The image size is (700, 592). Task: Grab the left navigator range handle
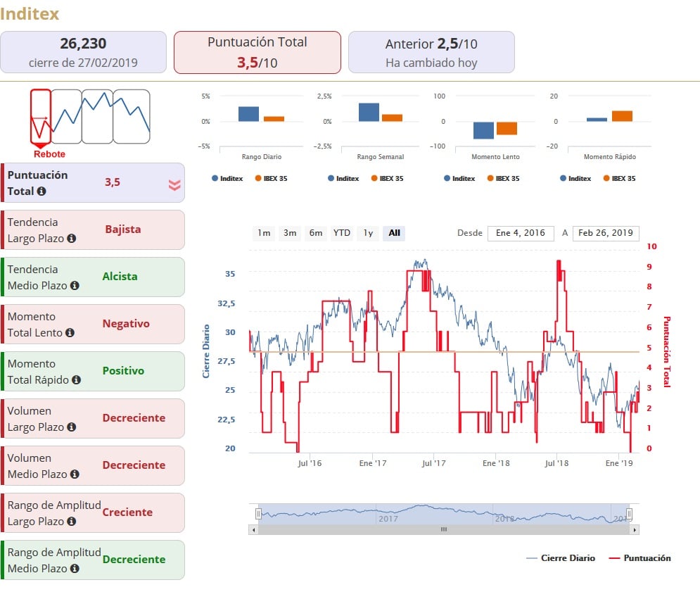click(258, 514)
